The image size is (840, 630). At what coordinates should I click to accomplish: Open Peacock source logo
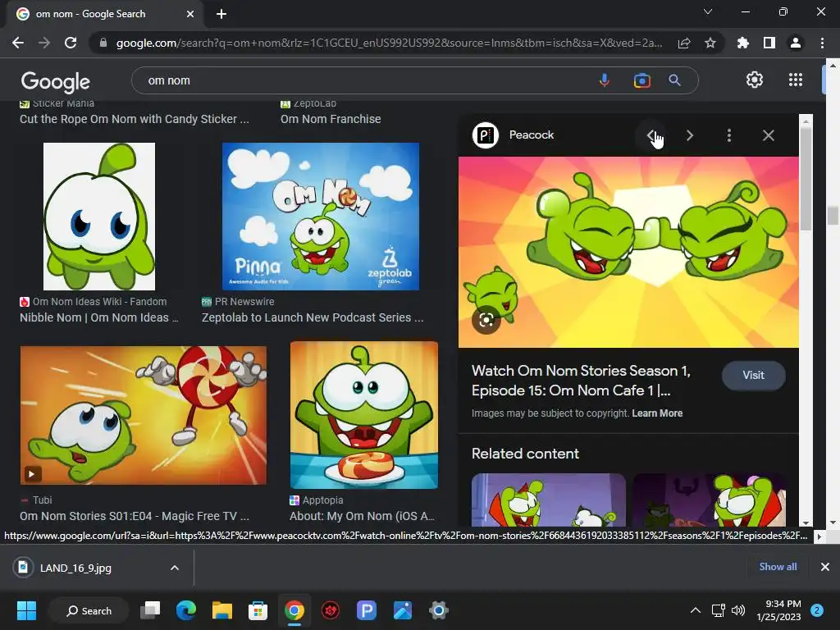(x=486, y=135)
